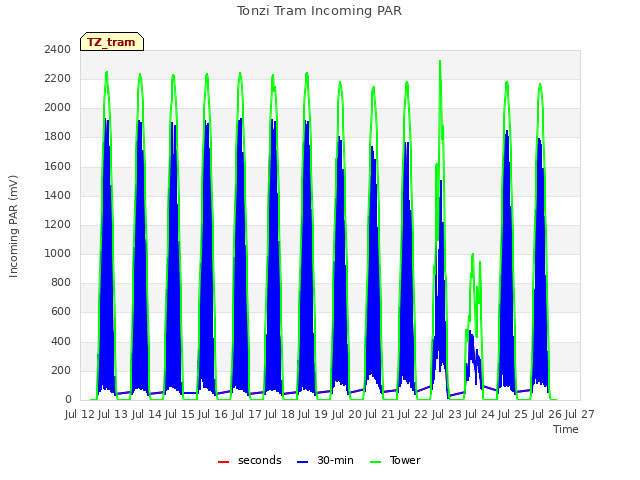Screen dimensions: 640x480
Task: Click the Jul 15 x-axis tick label
Action: coord(180,414)
